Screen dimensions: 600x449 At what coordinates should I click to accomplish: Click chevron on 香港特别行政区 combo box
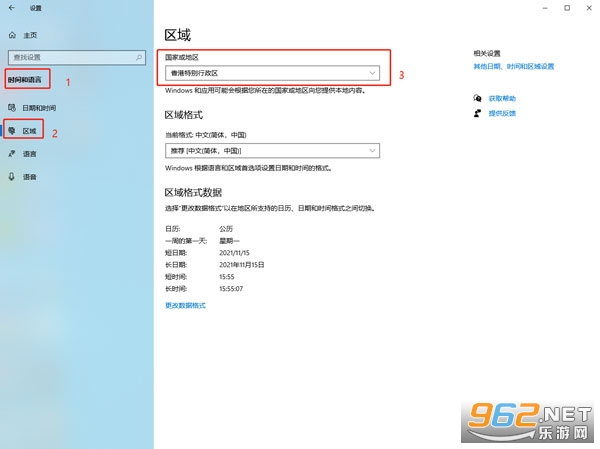point(372,73)
